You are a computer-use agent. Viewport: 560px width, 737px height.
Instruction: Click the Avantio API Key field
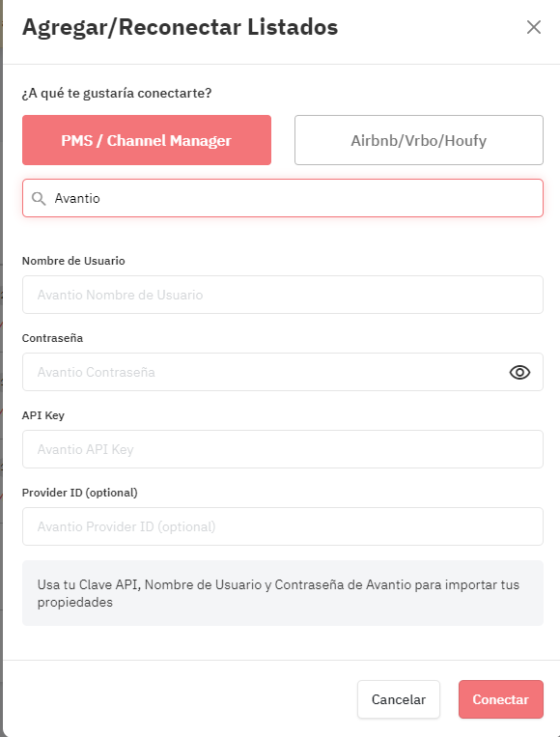pos(282,449)
